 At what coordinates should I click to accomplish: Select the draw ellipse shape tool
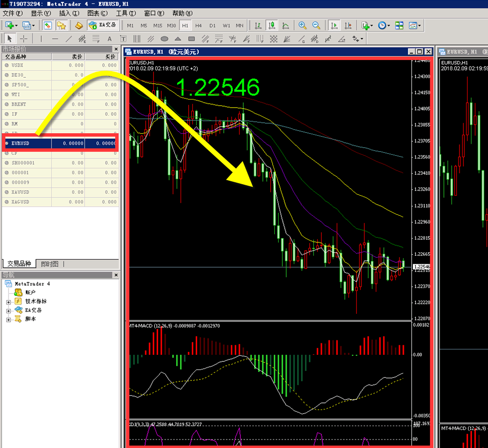(x=164, y=39)
